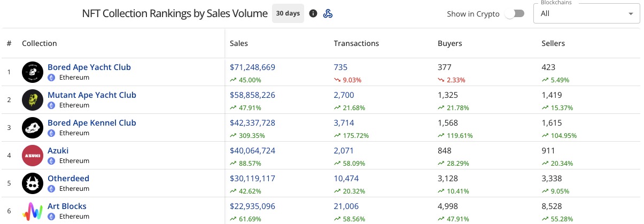
Task: Click the Otherdeed logo
Action: coord(33,183)
